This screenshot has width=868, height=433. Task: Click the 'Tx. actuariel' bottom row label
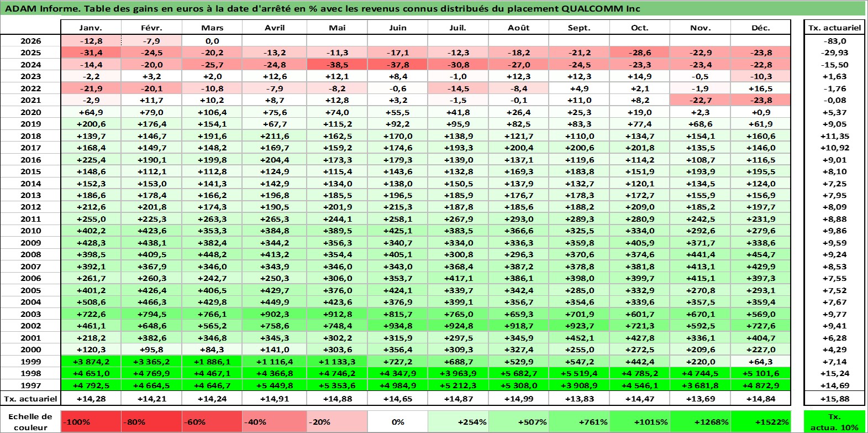point(30,398)
